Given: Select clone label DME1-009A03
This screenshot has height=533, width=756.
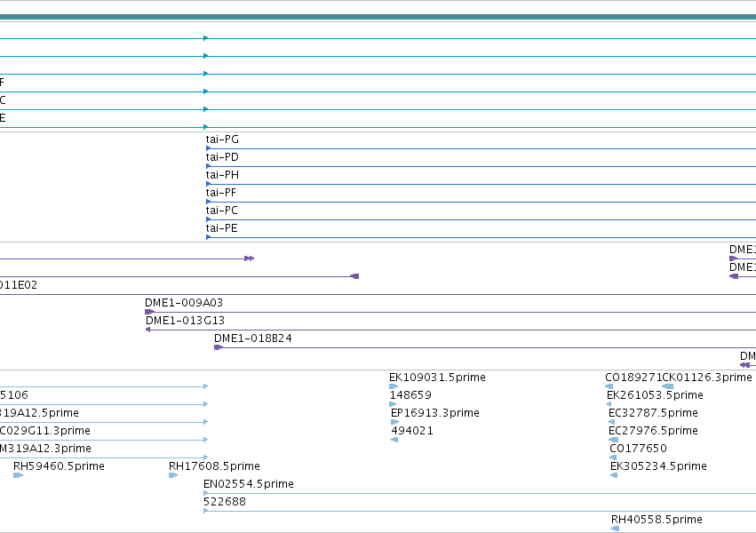Looking at the screenshot, I should (x=184, y=303).
